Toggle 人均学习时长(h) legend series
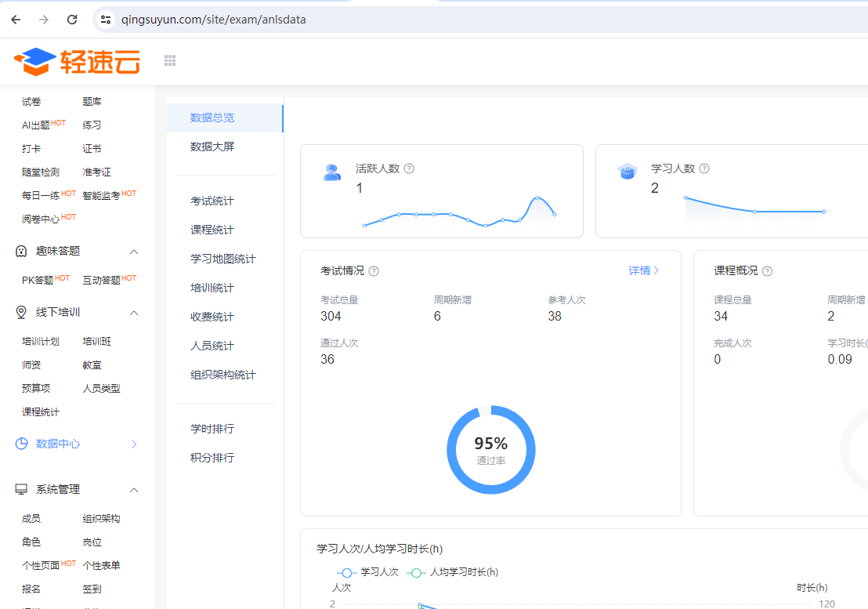 tap(454, 572)
